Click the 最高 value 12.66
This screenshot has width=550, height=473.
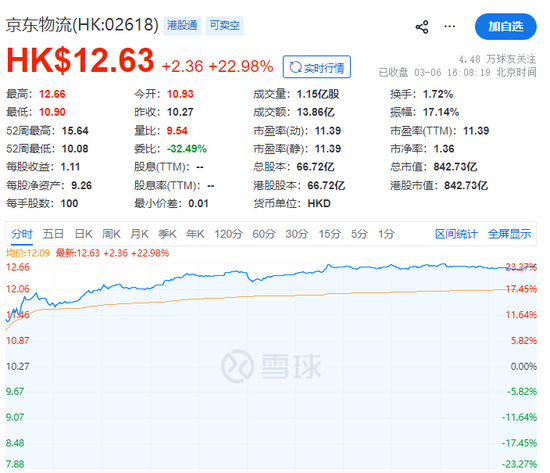tap(52, 94)
